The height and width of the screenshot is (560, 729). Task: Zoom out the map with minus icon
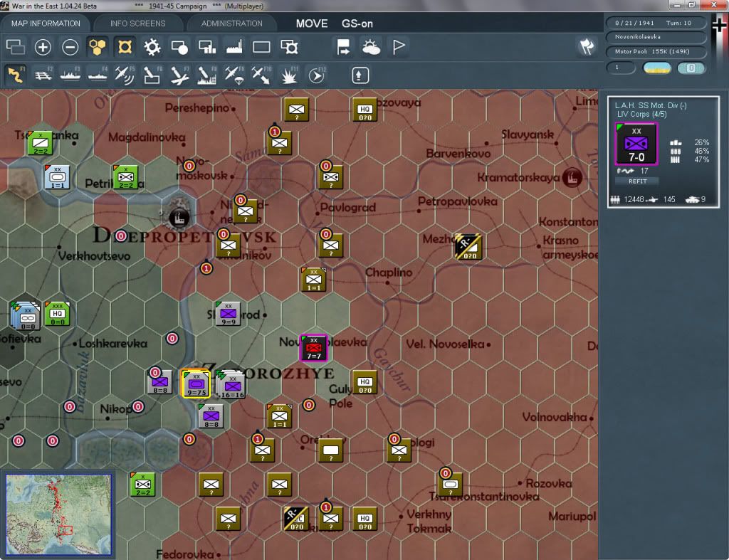point(70,47)
